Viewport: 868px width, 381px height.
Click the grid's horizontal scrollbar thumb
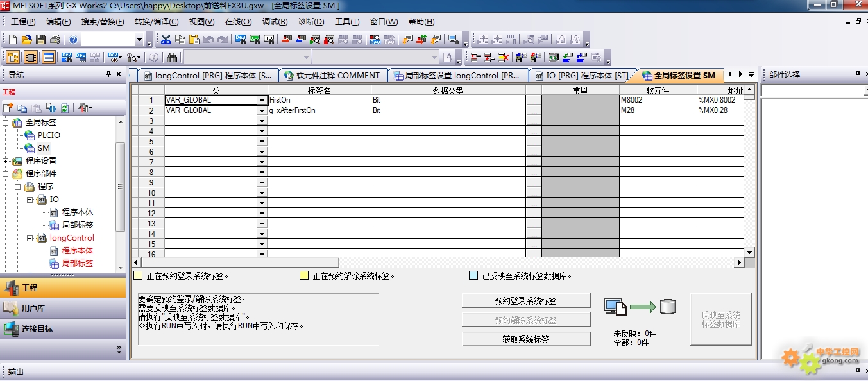coord(239,262)
